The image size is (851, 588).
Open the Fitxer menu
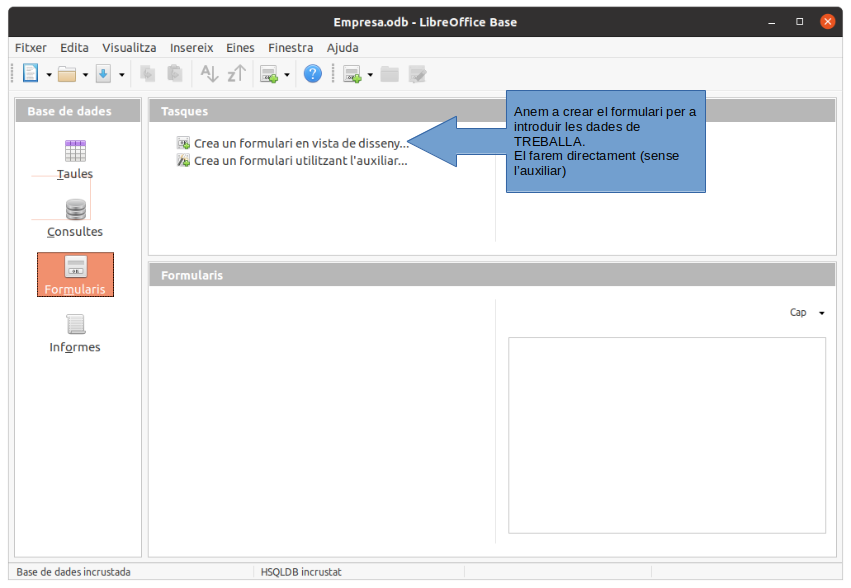[x=30, y=48]
